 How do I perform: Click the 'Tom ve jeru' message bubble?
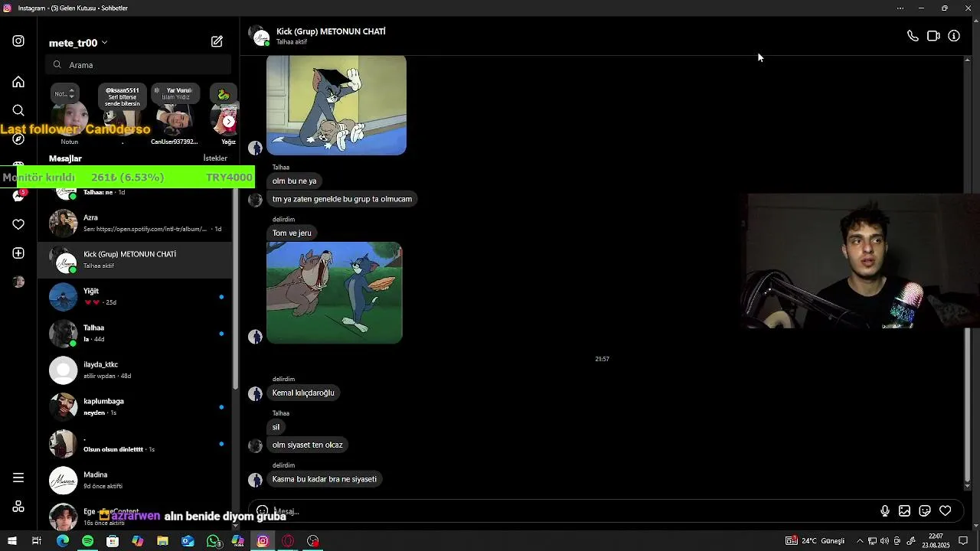pyautogui.click(x=292, y=233)
